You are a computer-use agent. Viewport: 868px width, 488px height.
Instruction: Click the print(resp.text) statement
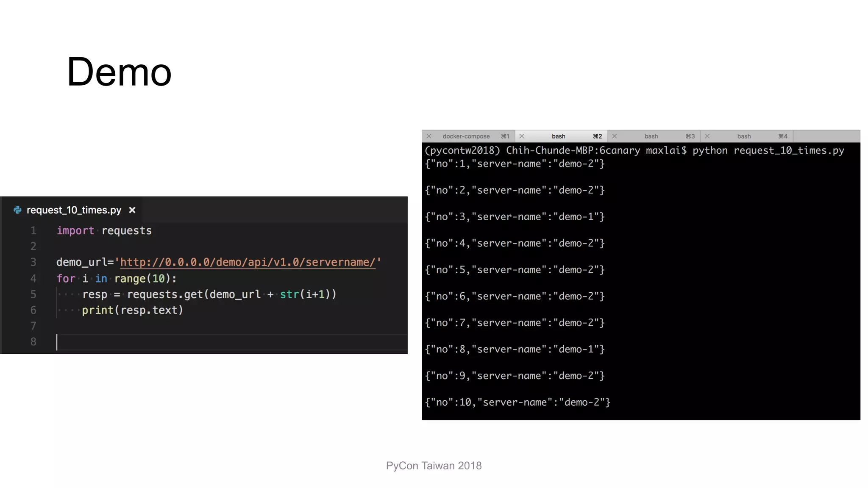[x=132, y=311]
